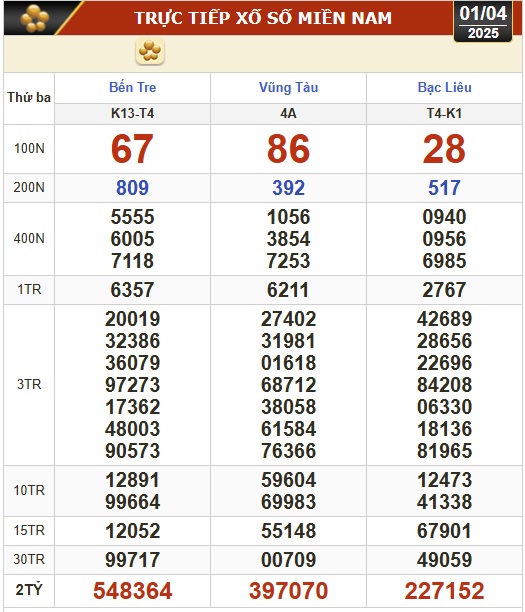Screen dimensions: 525x612
Task: Open the Bạc Liêu province link
Action: pyautogui.click(x=445, y=87)
